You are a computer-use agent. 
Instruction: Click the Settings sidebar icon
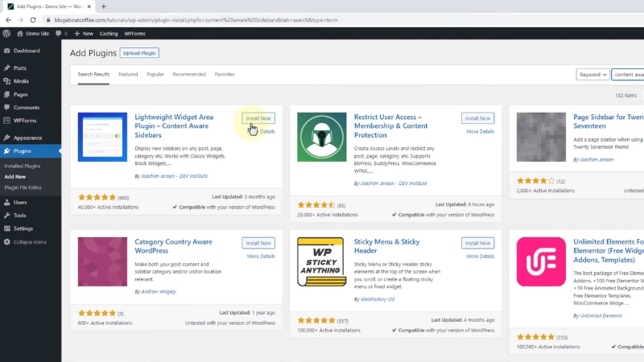[7, 228]
